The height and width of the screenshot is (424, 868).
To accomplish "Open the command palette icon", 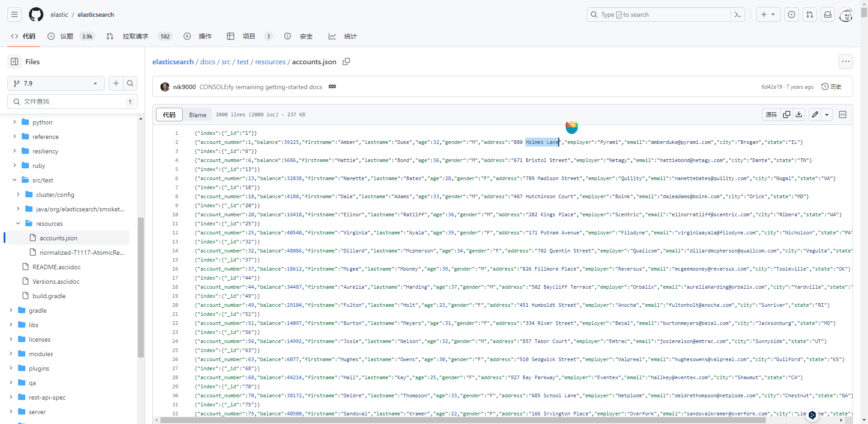I will pyautogui.click(x=737, y=14).
